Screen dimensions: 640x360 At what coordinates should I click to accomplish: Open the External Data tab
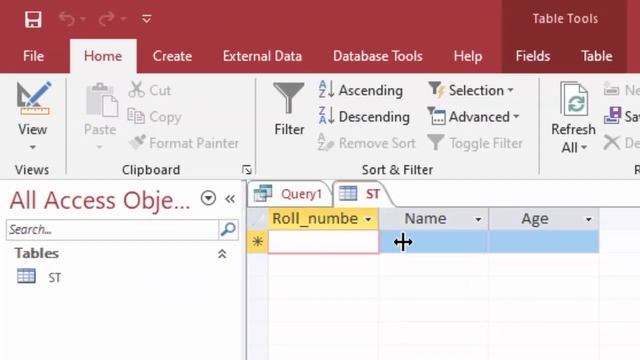tap(262, 56)
